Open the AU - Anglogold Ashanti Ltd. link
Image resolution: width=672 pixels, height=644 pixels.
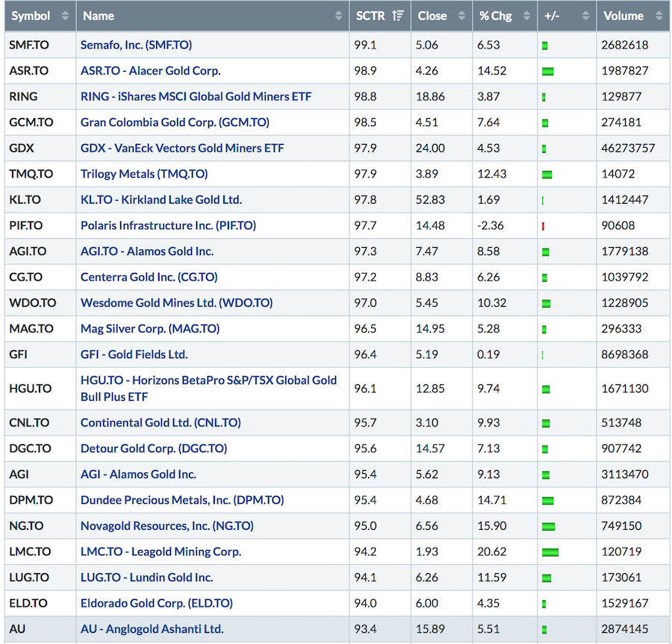[152, 629]
